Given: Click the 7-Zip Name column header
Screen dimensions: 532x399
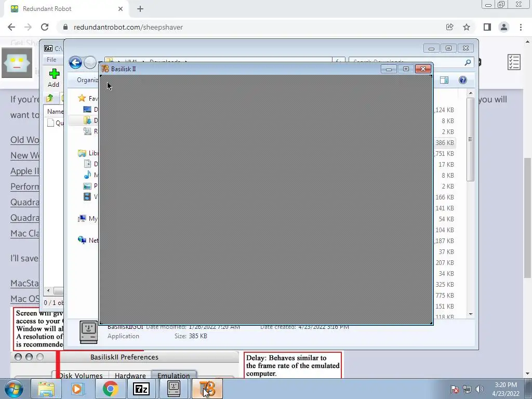Looking at the screenshot, I should [55, 111].
